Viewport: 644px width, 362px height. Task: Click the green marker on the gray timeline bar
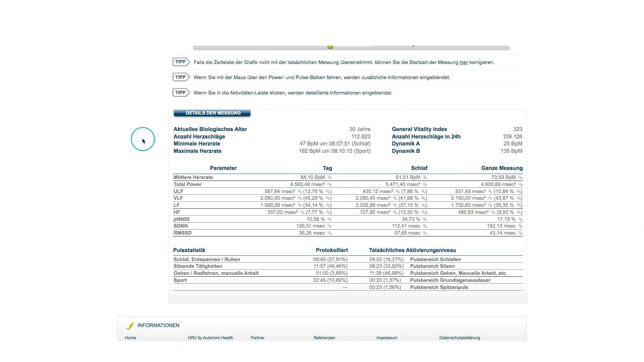(x=330, y=47)
